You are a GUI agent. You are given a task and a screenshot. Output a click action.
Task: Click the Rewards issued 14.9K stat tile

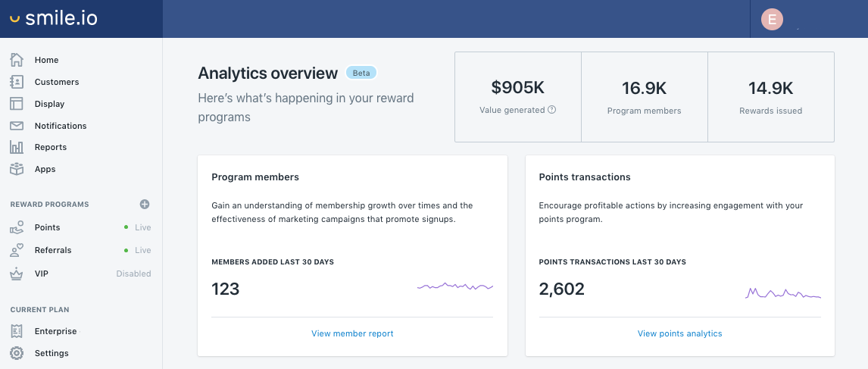770,97
